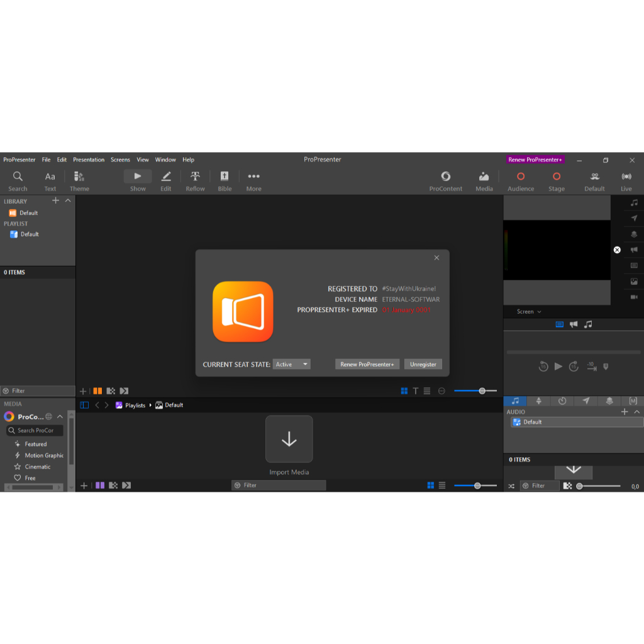The width and height of the screenshot is (644, 644).
Task: Click the Search ProContent input field
Action: (x=35, y=430)
